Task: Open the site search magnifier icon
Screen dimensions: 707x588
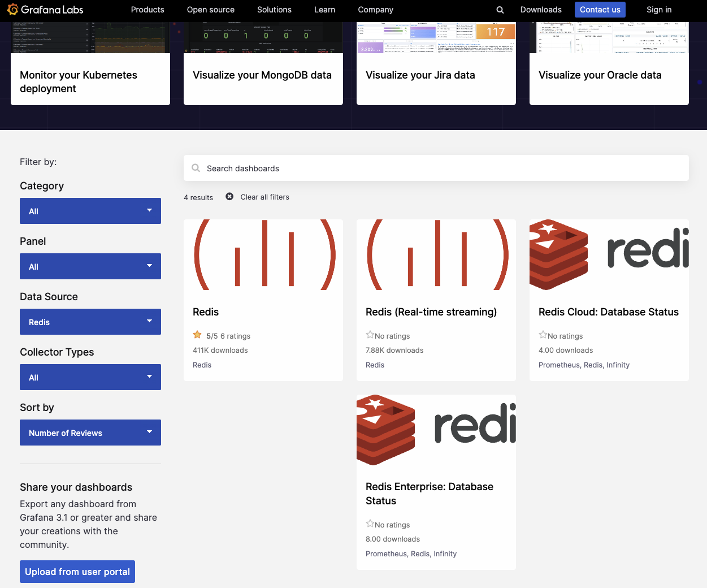Action: pyautogui.click(x=500, y=10)
